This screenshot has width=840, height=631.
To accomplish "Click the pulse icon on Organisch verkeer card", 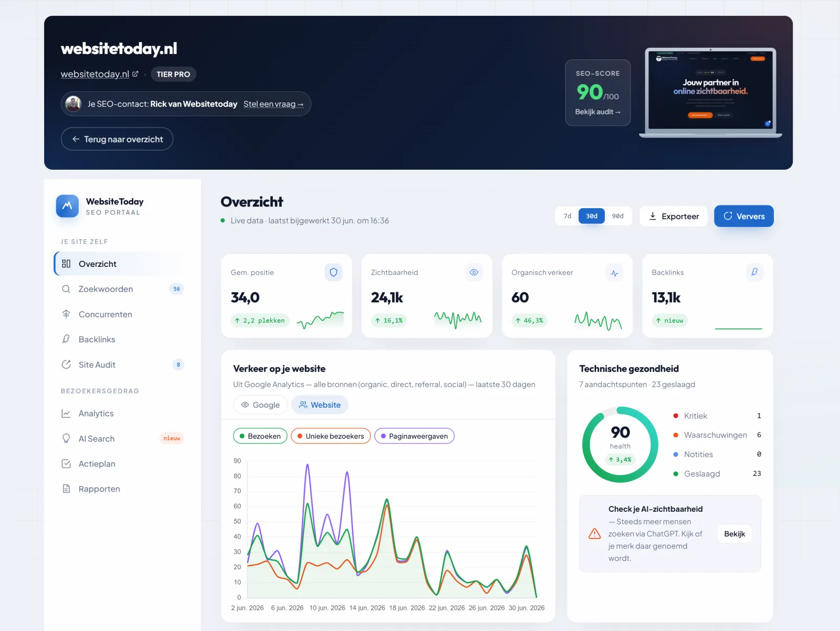I will coord(614,273).
